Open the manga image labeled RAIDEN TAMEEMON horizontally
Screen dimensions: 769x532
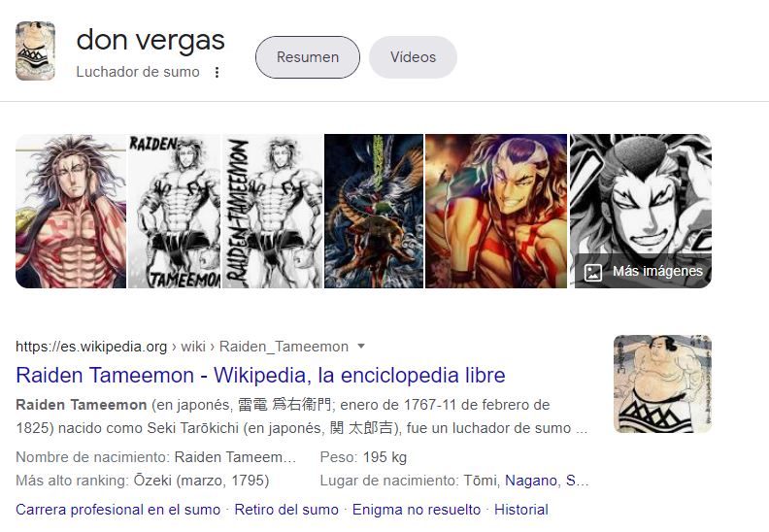click(175, 211)
